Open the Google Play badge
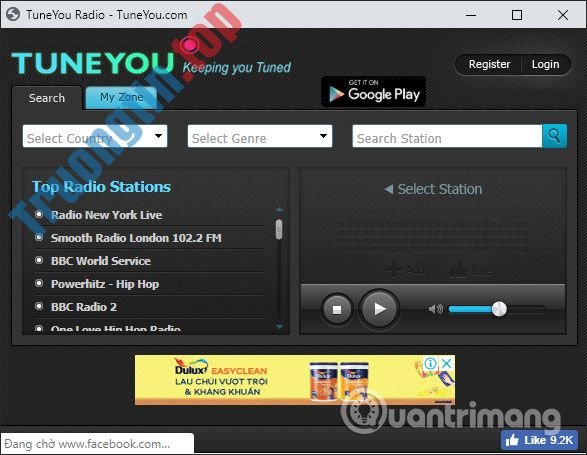 pyautogui.click(x=373, y=92)
